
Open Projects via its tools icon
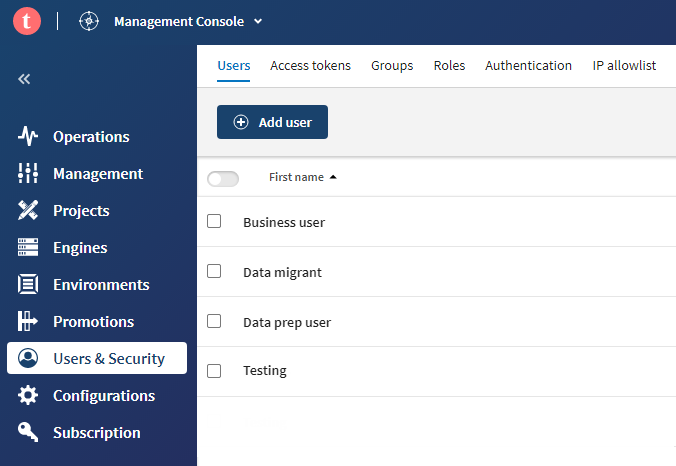click(x=28, y=211)
